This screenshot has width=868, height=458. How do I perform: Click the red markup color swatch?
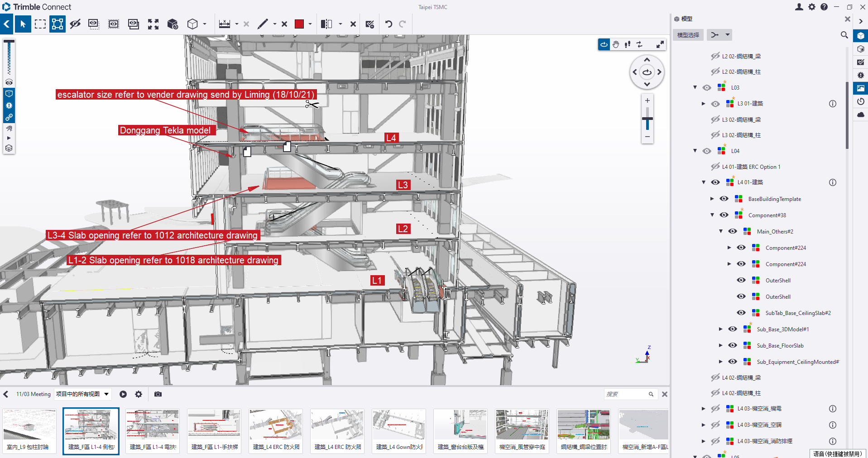pyautogui.click(x=299, y=24)
